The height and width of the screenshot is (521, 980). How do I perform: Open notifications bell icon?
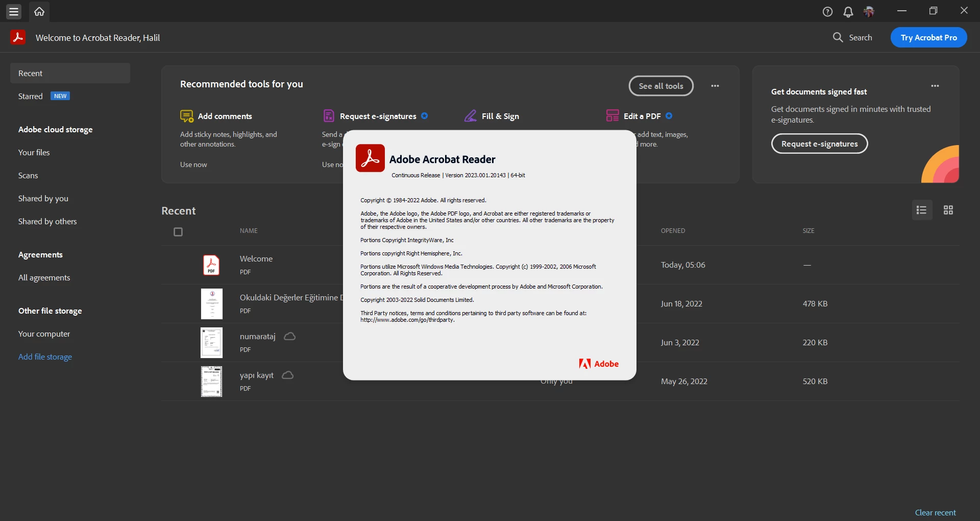(x=848, y=12)
